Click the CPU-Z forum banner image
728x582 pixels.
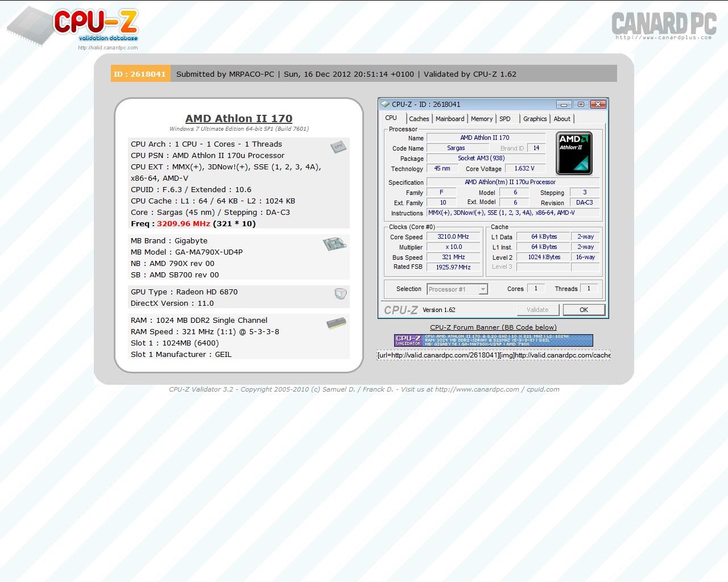(494, 340)
